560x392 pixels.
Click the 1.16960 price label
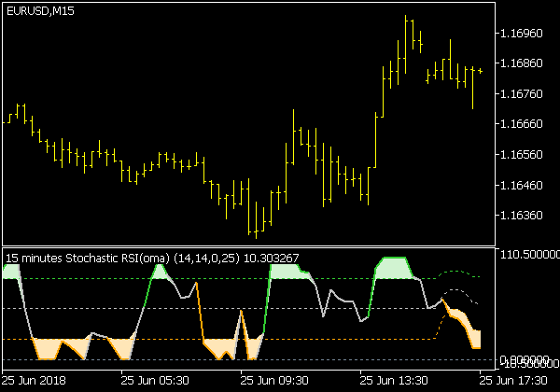522,34
